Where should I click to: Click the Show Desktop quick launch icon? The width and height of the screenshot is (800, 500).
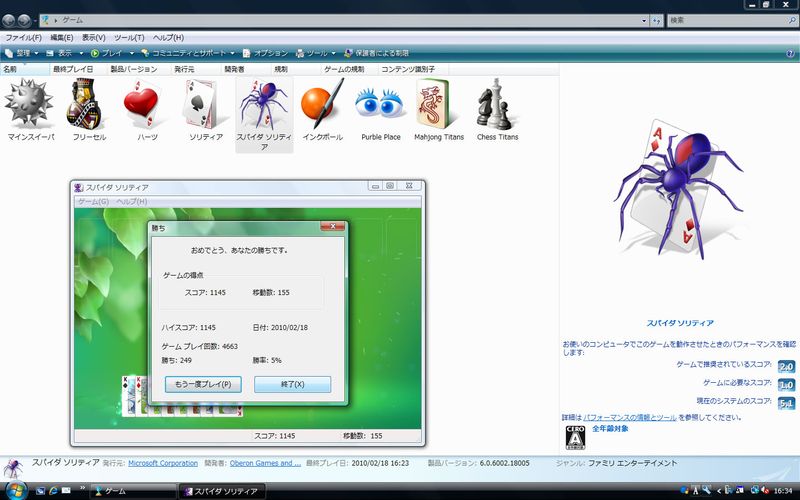(41, 491)
